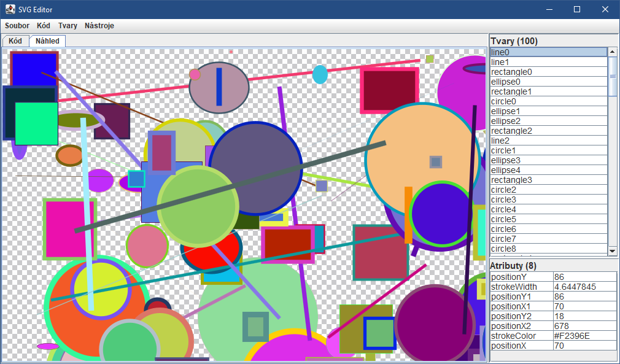Select ellipse3 in the shapes list

point(548,160)
